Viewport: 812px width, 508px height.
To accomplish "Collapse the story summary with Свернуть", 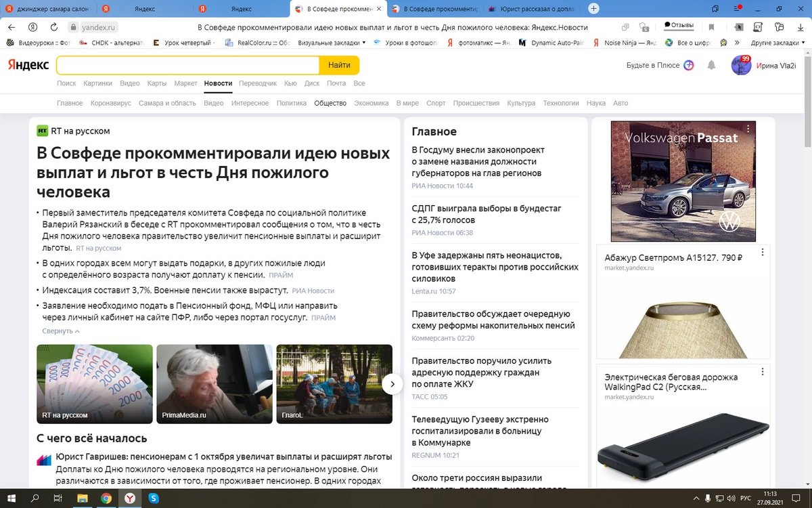I will (x=61, y=331).
